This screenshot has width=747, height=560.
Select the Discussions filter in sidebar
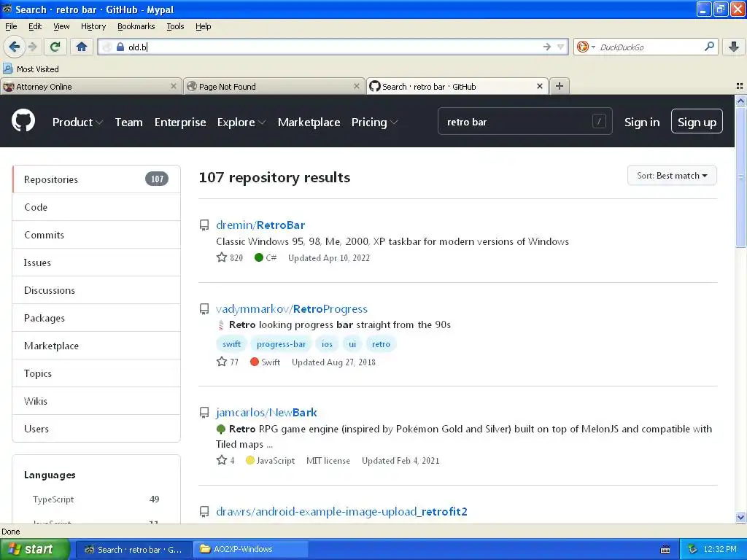[96, 290]
